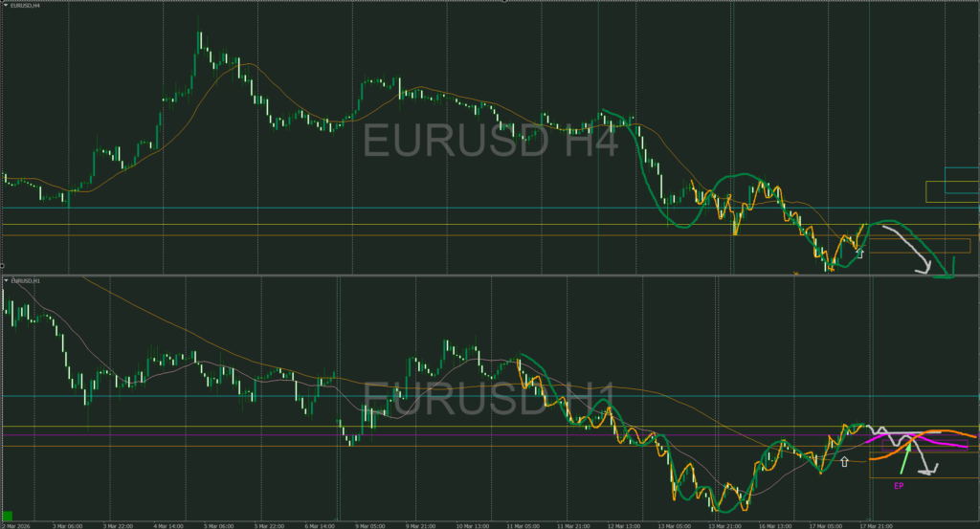
Task: Open the EURUSD,H4 chart title dropdown arrow
Action: pos(6,5)
